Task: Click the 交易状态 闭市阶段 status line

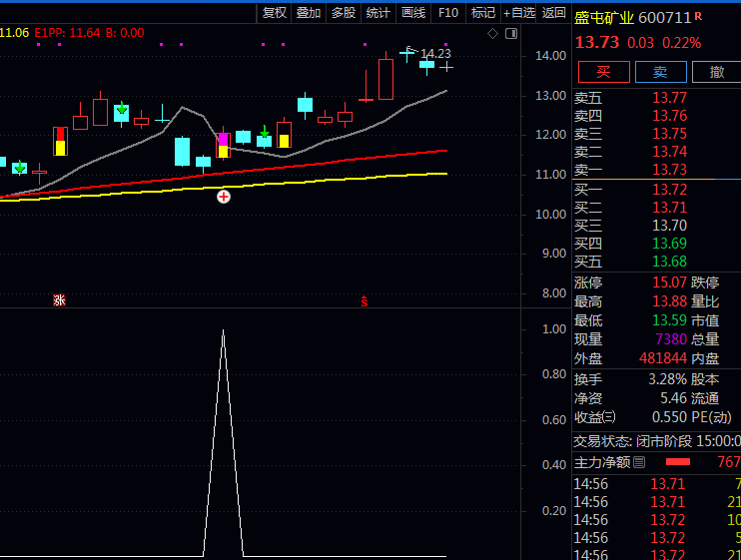Action: tap(657, 441)
